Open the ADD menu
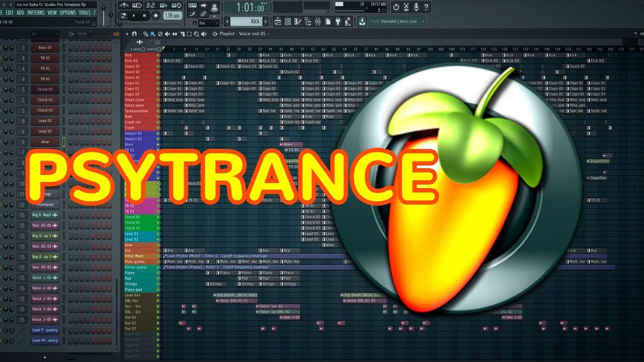The image size is (644, 362). tap(20, 13)
